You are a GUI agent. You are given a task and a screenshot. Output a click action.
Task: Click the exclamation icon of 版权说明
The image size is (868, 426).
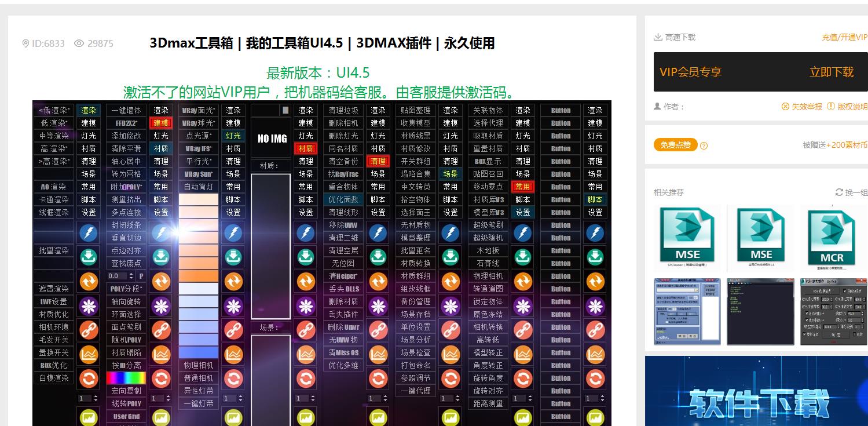(831, 107)
